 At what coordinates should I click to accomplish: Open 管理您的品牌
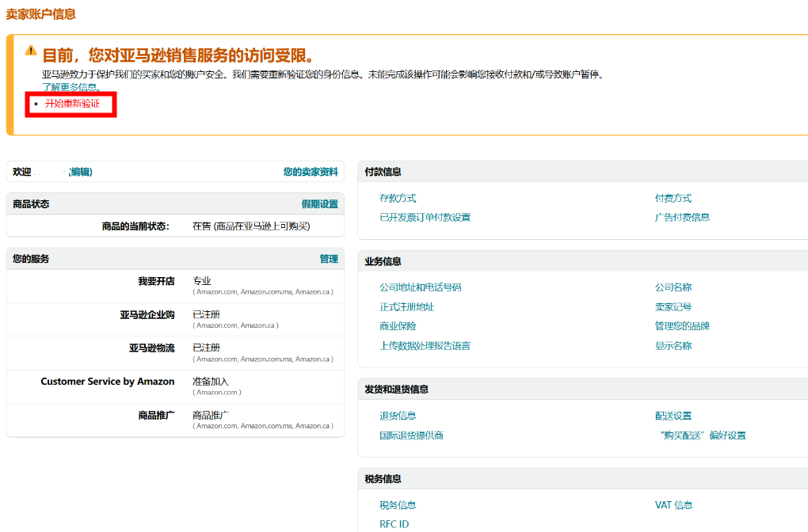click(x=683, y=326)
